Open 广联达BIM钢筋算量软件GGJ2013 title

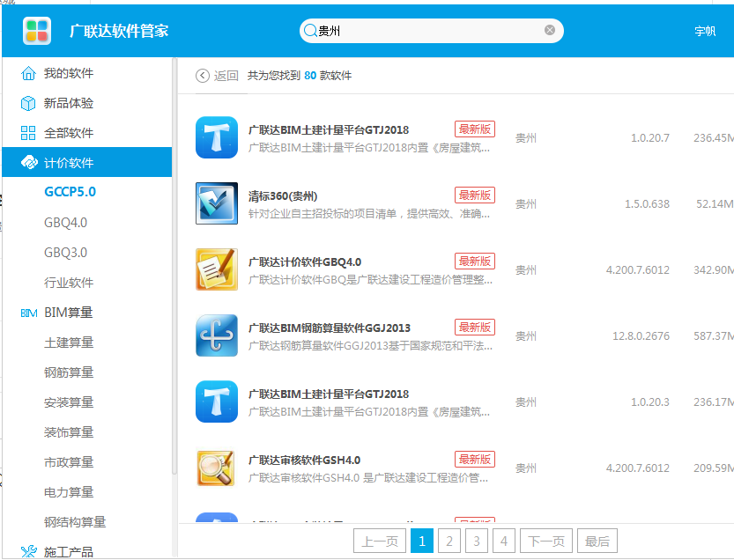tap(329, 328)
